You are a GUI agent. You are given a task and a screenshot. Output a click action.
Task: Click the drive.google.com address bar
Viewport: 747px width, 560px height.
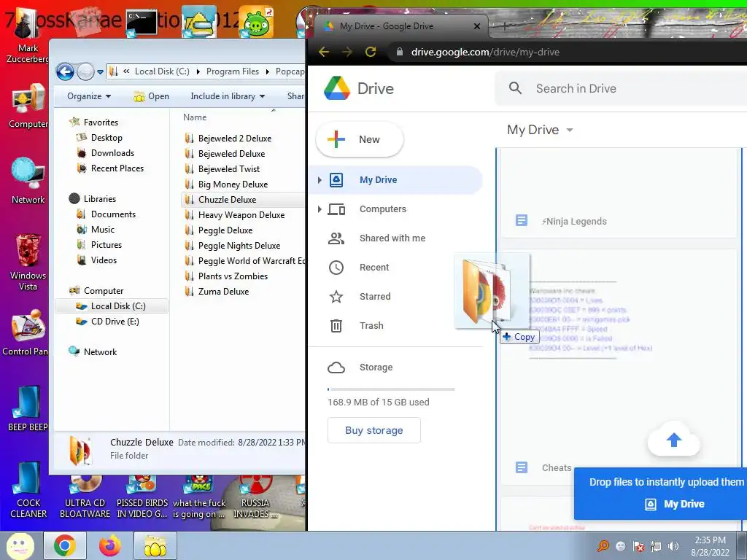click(567, 52)
